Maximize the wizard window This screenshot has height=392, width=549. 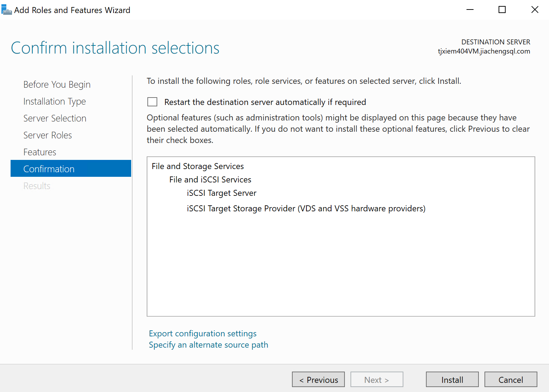point(502,10)
